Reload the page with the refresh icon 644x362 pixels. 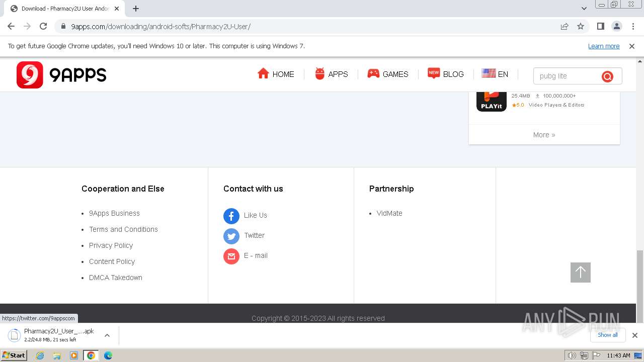click(43, 26)
